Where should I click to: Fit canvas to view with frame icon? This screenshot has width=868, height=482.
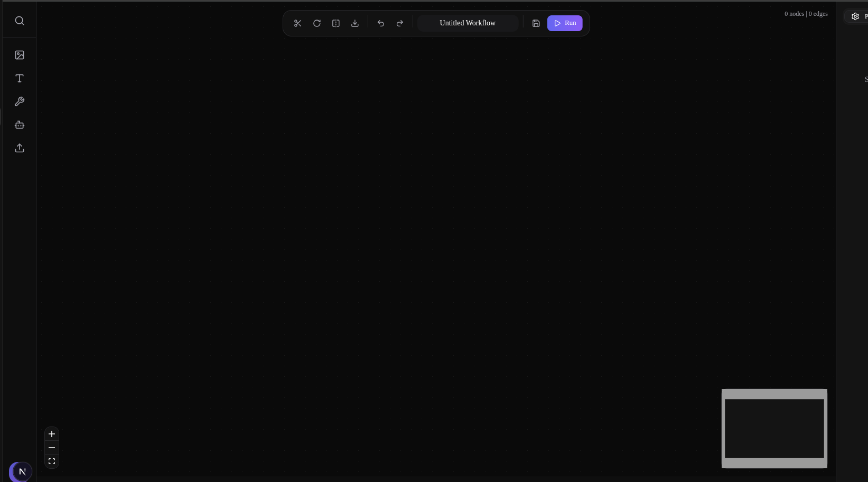[52, 461]
